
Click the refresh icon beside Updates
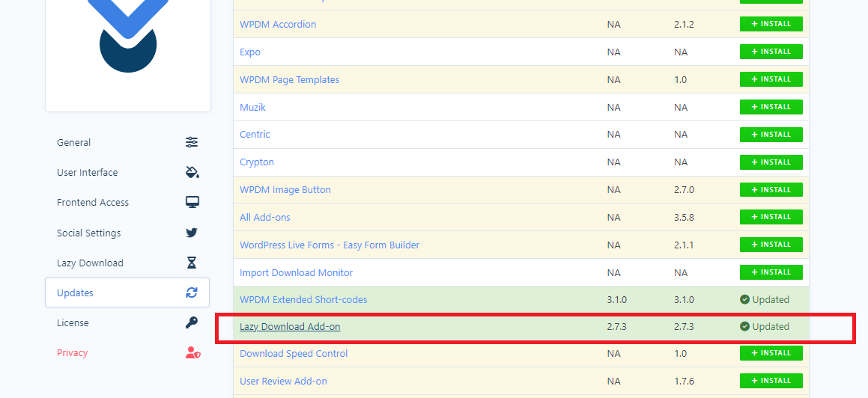192,293
